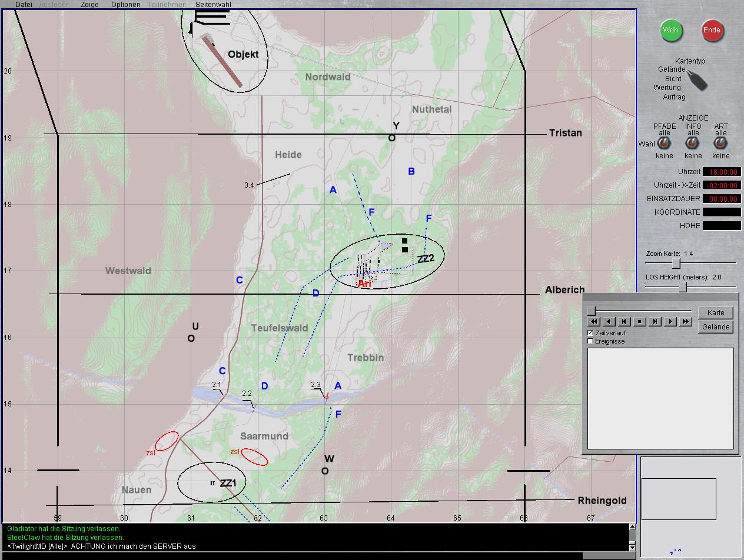Hit the fast forward double-arrow button

point(686,322)
